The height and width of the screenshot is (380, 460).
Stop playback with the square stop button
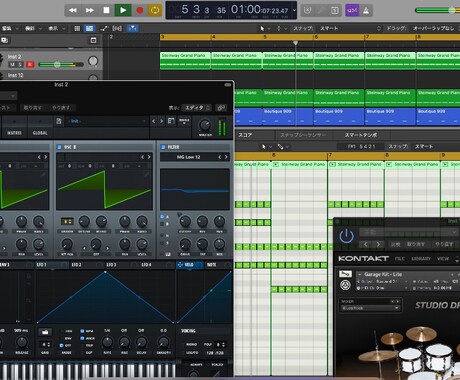[106, 10]
